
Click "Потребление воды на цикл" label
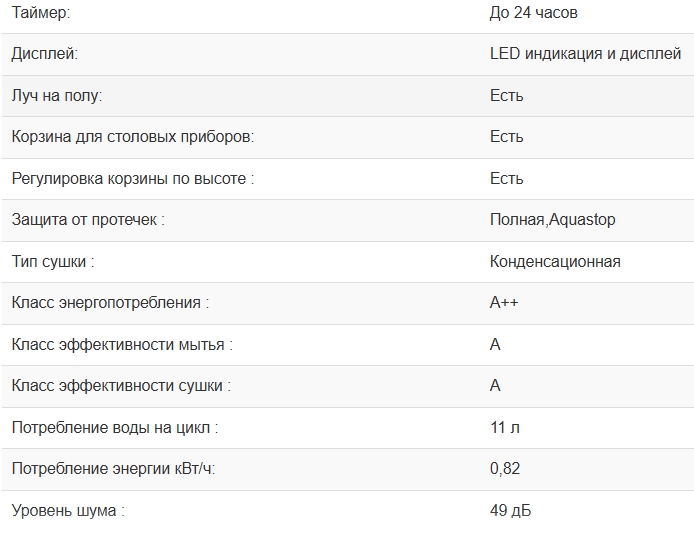[x=114, y=428]
